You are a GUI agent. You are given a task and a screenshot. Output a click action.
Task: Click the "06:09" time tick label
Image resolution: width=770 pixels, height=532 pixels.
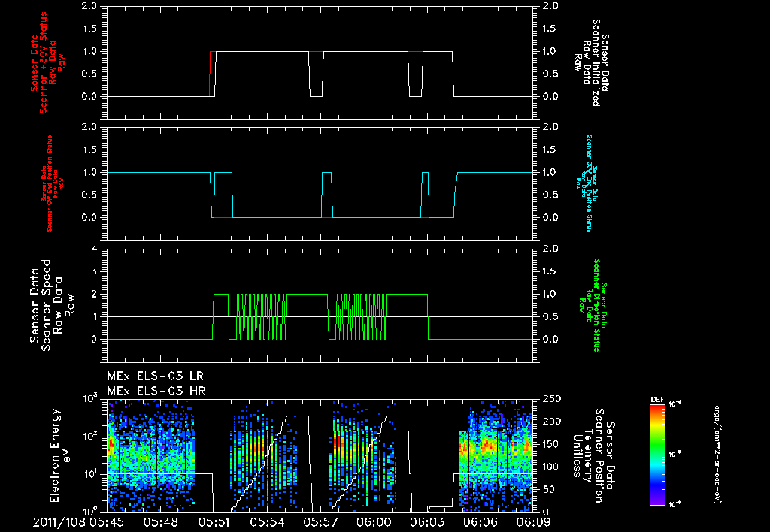532,522
